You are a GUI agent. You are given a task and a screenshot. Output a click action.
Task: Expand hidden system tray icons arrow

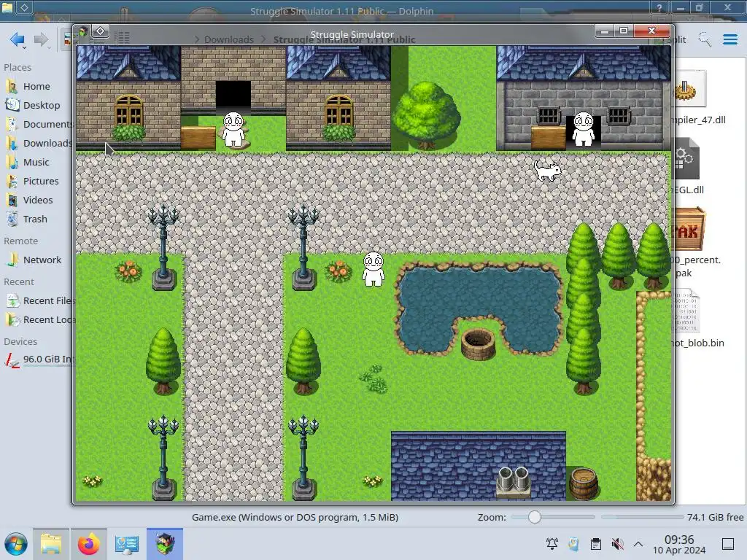[638, 544]
